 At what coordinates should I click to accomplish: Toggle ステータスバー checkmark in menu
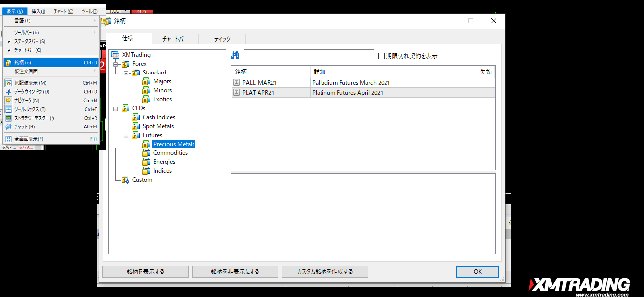[9, 41]
